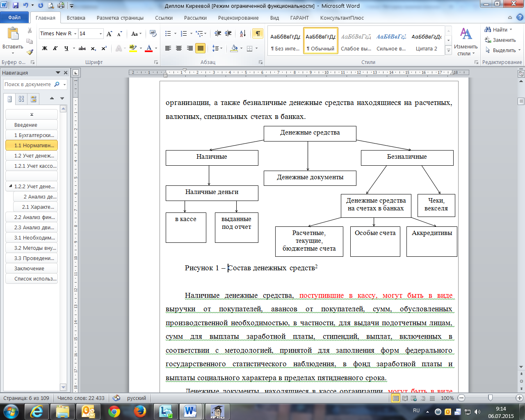Click the Поиск в документе search field

[x=28, y=84]
